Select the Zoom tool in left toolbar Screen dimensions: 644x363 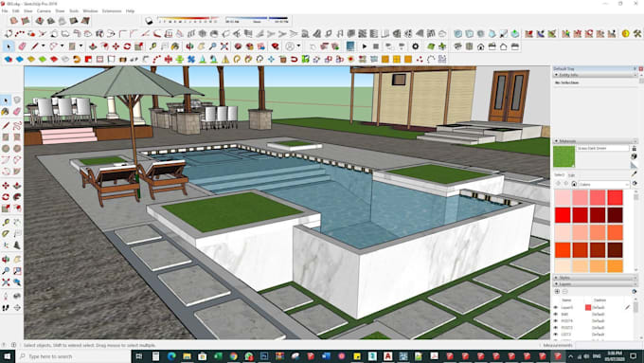6,270
